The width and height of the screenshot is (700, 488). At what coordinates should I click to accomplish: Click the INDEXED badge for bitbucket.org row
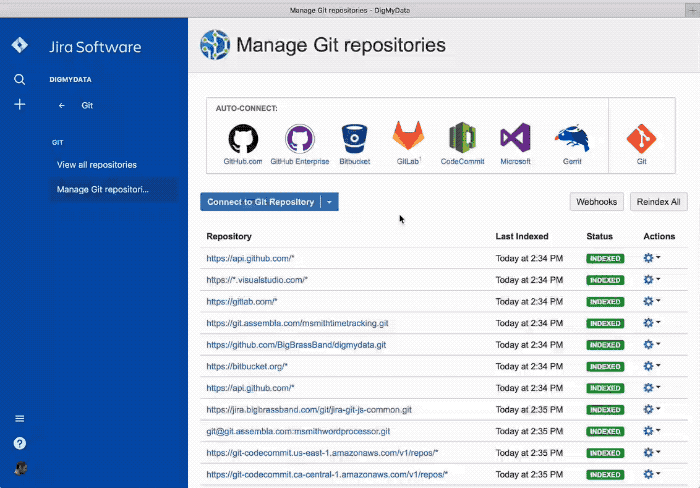pos(605,367)
